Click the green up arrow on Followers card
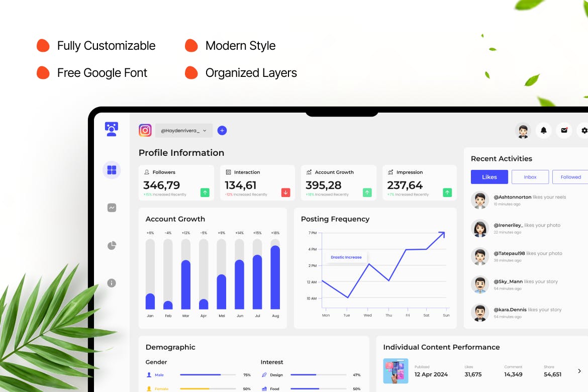Image resolution: width=588 pixels, height=392 pixels. [205, 192]
